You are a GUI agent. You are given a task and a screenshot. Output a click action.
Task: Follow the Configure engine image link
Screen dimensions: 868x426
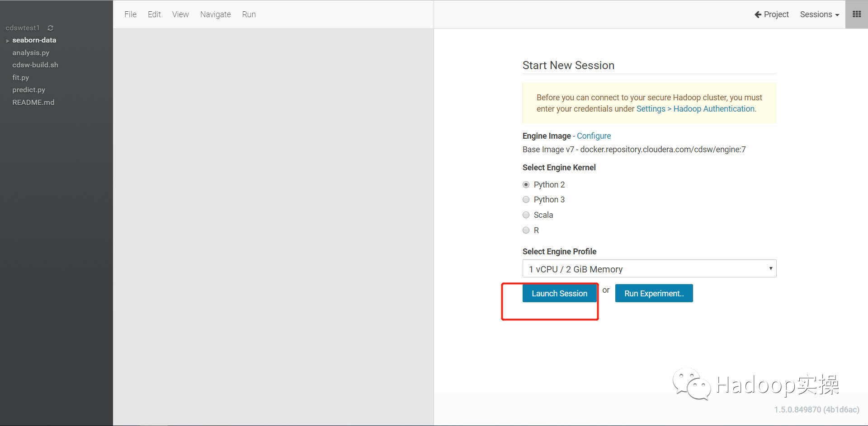594,136
